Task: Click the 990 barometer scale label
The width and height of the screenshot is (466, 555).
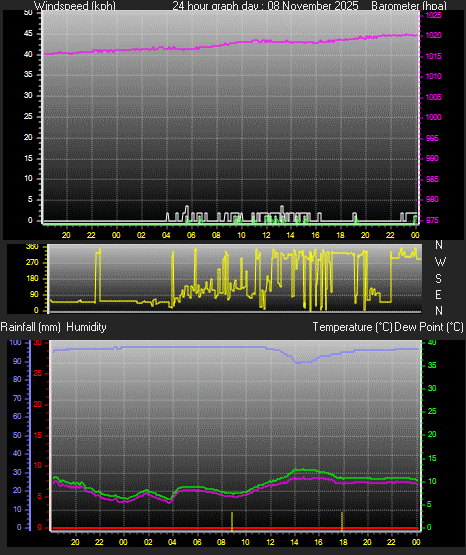Action: 432,158
